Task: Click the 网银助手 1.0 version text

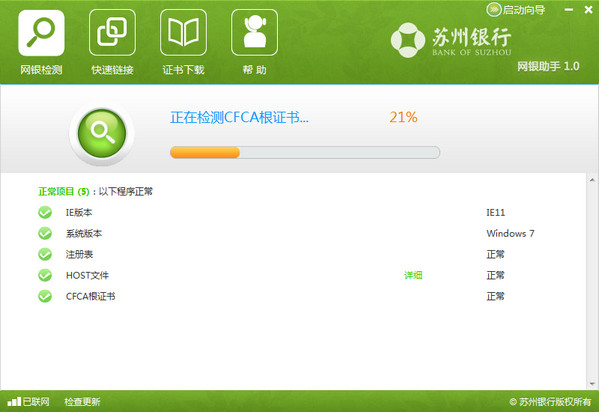Action: click(x=548, y=67)
